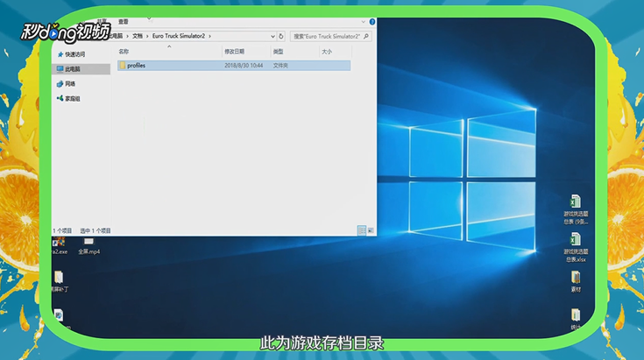644x360 pixels.
Task: Select 此电脑 in the navigation pane
Action: pos(81,69)
